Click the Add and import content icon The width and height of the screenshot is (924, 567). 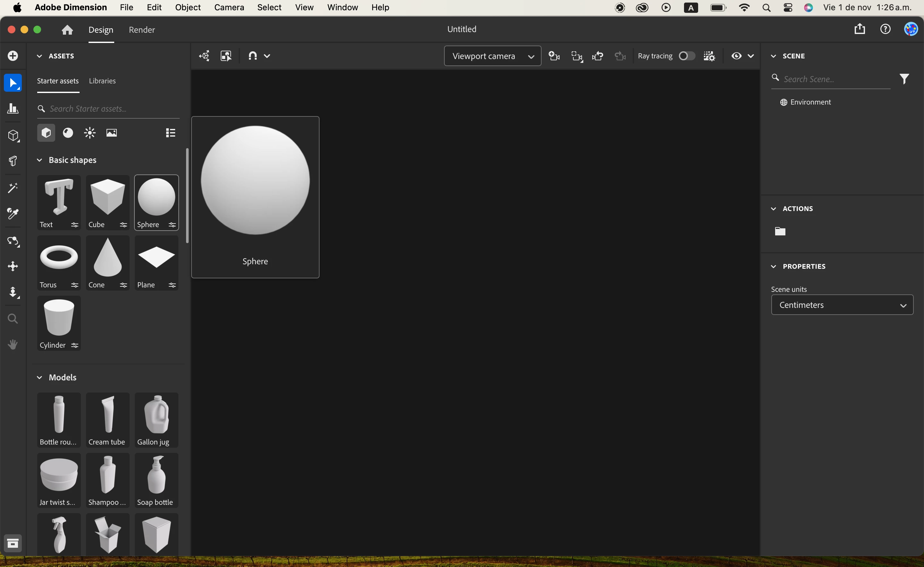[x=13, y=56]
